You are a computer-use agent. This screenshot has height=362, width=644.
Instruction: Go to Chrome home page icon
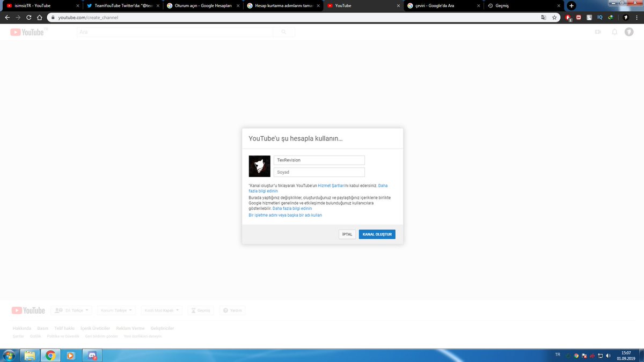(x=40, y=17)
